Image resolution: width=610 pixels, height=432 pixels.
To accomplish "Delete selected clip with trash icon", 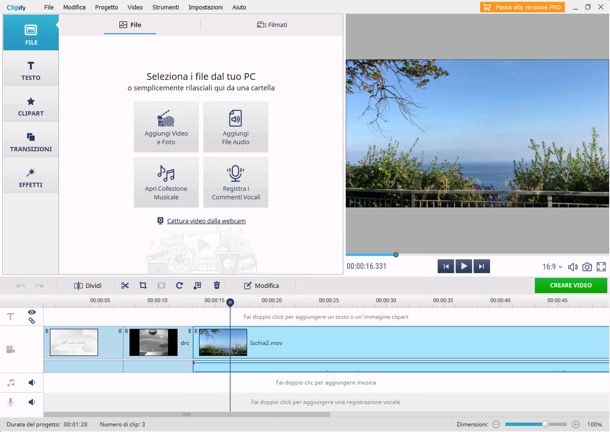I will coord(216,285).
